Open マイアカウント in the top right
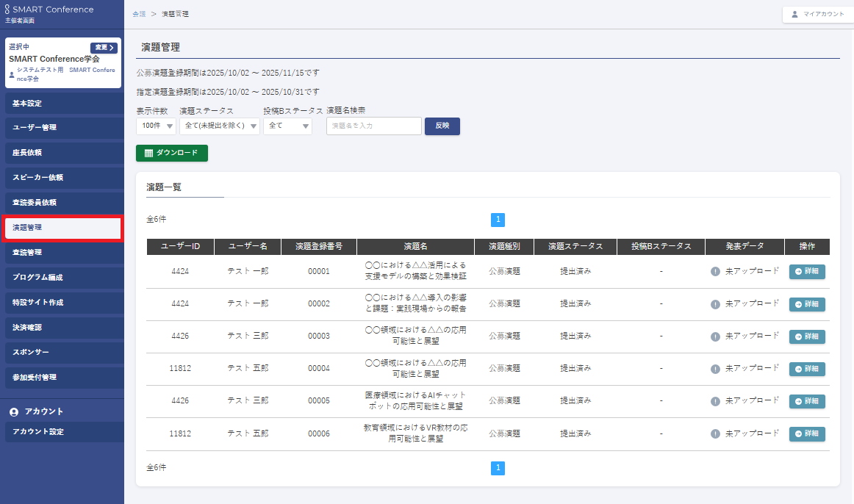 [x=818, y=14]
